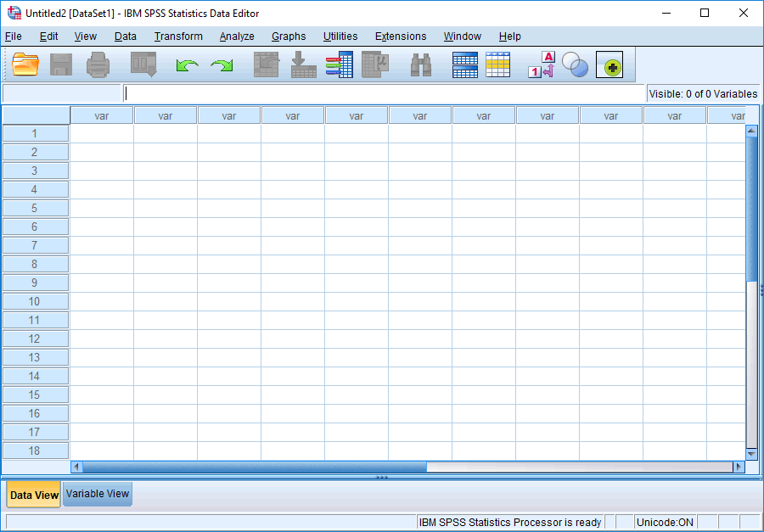The image size is (764, 532).
Task: Select the Data View tab
Action: (x=33, y=494)
